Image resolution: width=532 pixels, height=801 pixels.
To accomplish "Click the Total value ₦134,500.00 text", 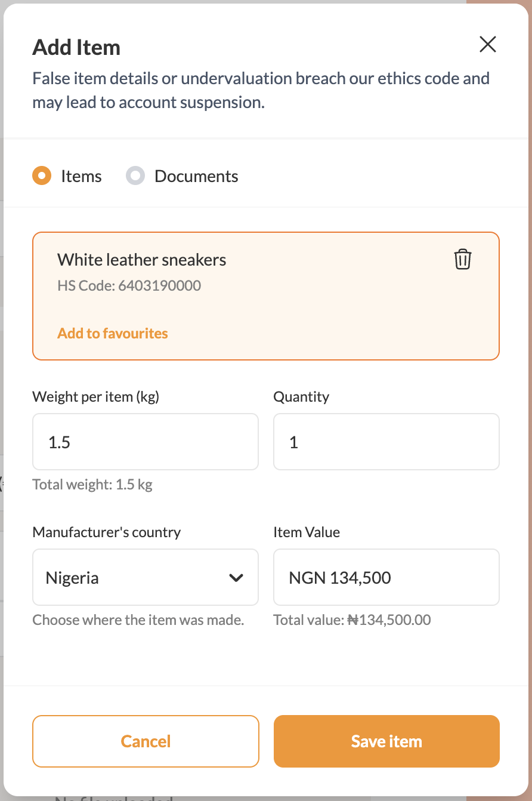I will pyautogui.click(x=352, y=620).
